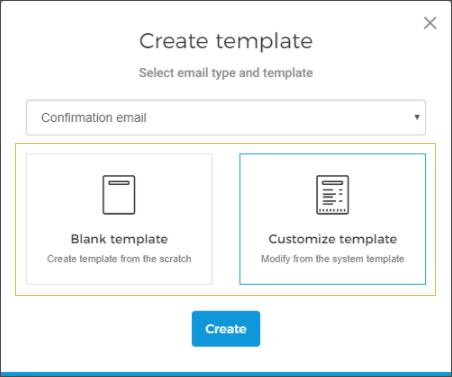
Task: Click the blue bar at dialog bottom
Action: pyautogui.click(x=226, y=374)
